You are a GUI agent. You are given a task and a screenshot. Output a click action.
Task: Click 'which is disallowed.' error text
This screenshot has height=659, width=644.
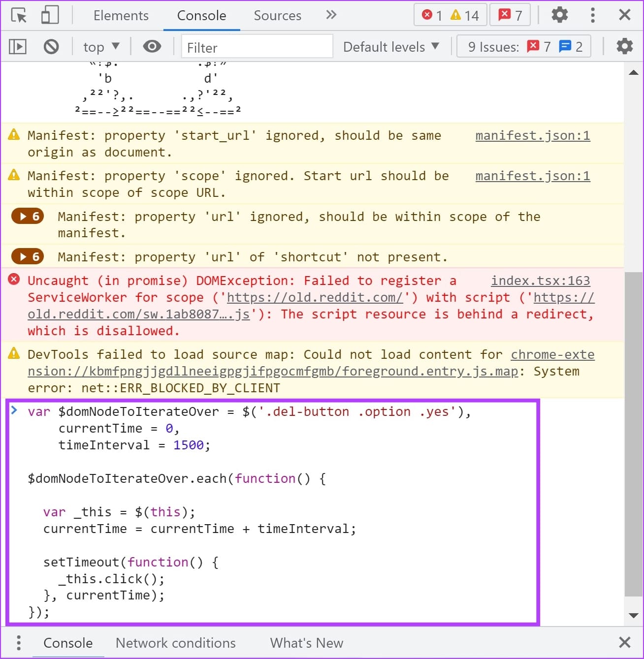pyautogui.click(x=104, y=331)
